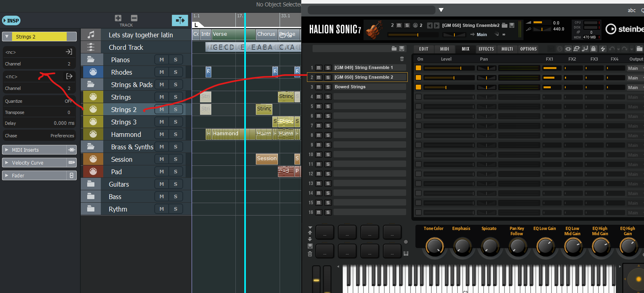Expand the Fader section

coord(6,175)
